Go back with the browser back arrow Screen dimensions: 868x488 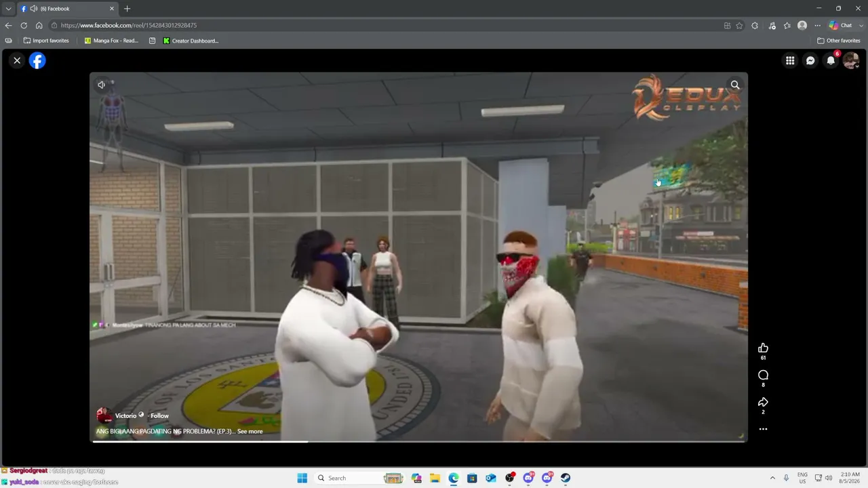pyautogui.click(x=8, y=25)
